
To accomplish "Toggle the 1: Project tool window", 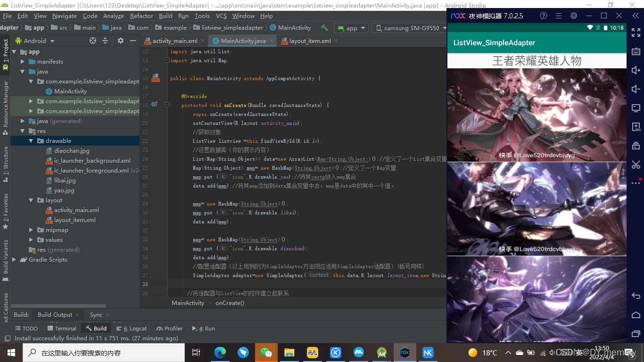I will click(x=5, y=54).
